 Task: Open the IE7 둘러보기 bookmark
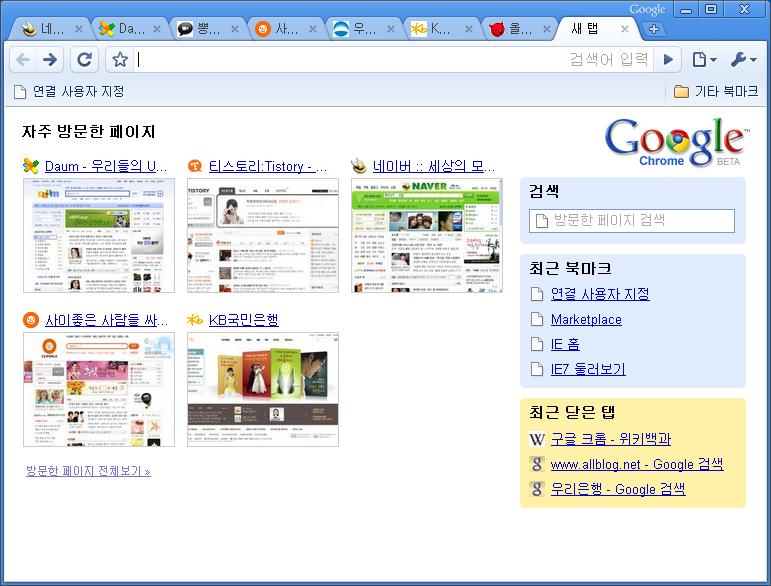click(x=588, y=369)
